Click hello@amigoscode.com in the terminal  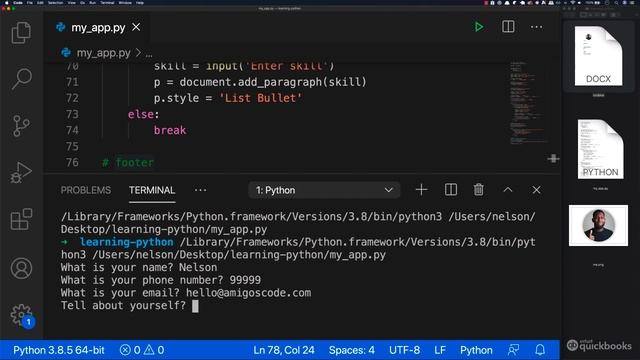[249, 293]
